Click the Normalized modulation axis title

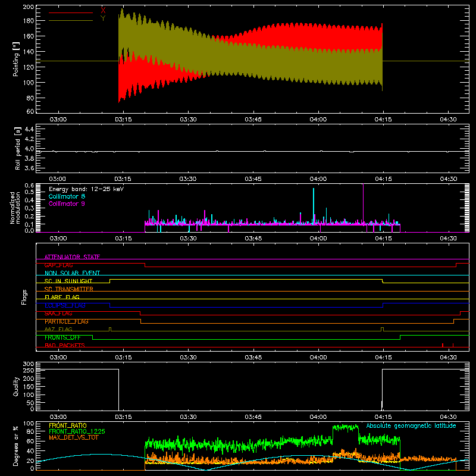pyautogui.click(x=15, y=208)
